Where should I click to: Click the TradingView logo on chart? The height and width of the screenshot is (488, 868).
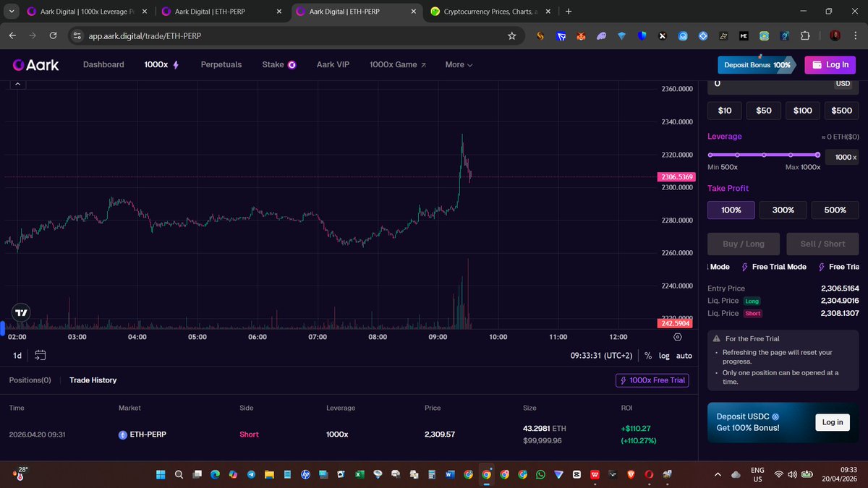click(21, 313)
